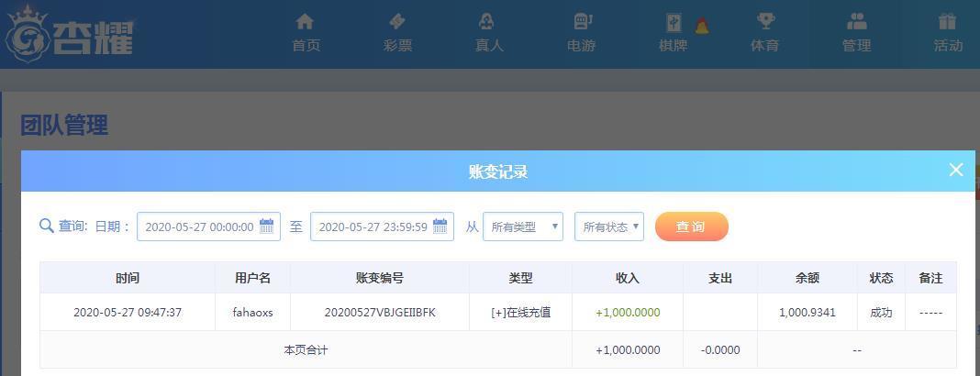Click the 备注 column header
Screen dimensions: 980x376
pyautogui.click(x=930, y=278)
